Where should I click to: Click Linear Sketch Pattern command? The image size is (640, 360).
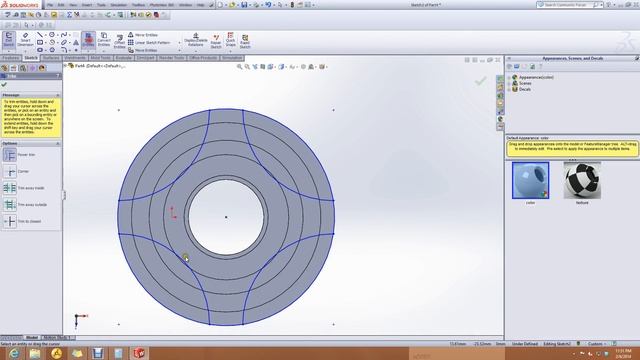[149, 42]
